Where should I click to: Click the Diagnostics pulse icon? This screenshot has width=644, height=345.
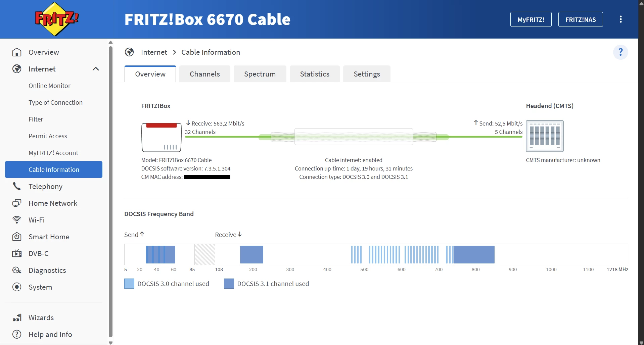(17, 270)
